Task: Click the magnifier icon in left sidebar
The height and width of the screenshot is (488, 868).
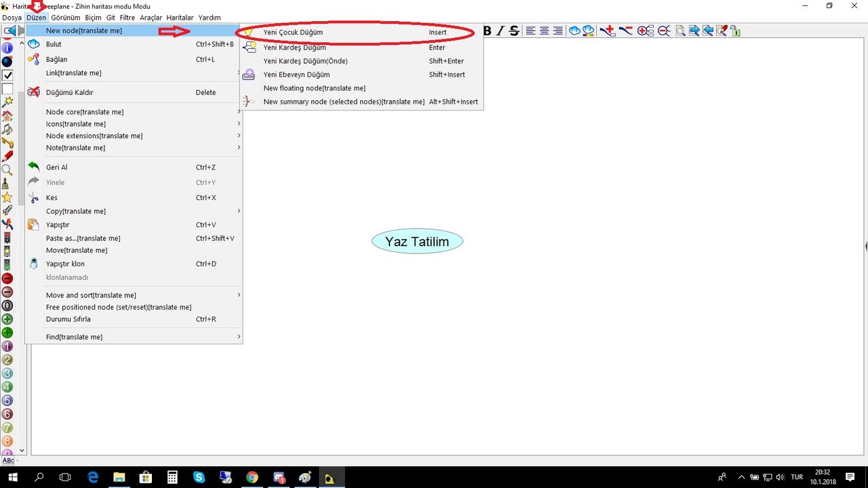Action: pos(7,169)
